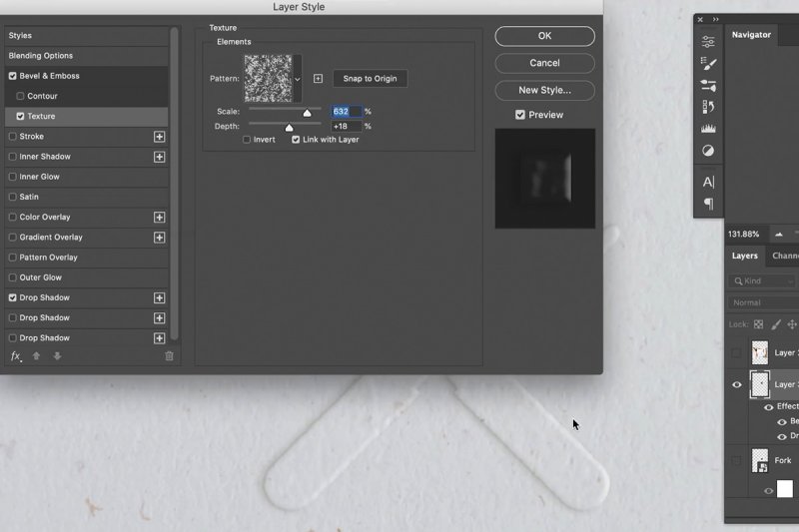
Task: Click create new preset from pattern icon
Action: click(x=318, y=79)
